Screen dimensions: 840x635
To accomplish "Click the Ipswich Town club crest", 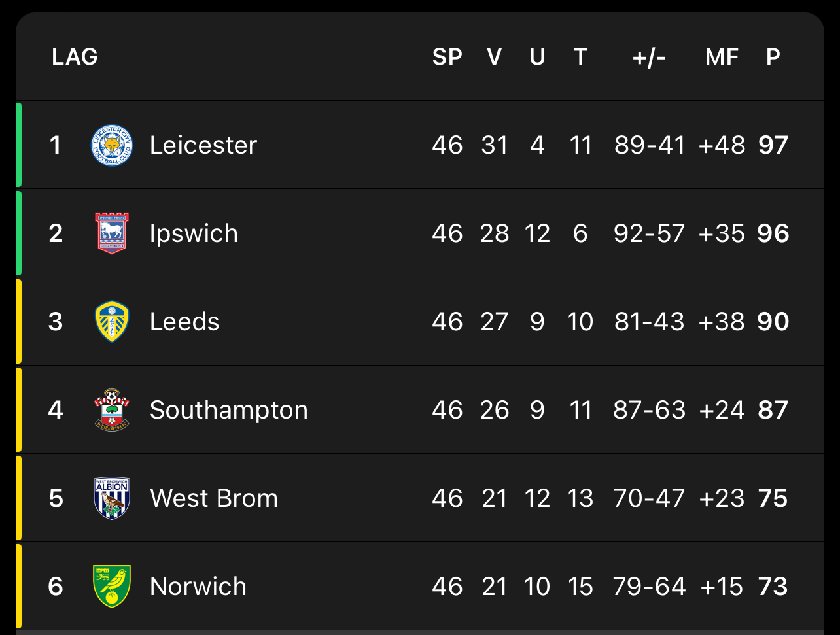I will [x=112, y=233].
